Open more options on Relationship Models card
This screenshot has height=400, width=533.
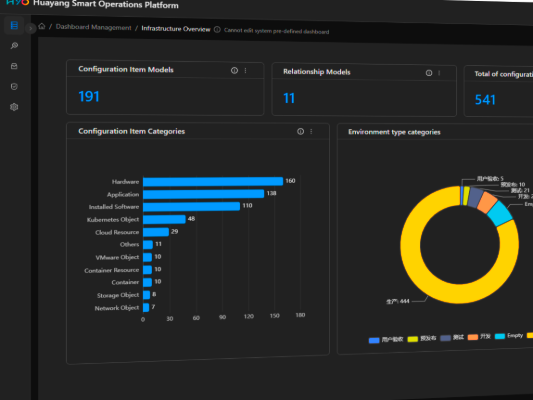pyautogui.click(x=439, y=73)
